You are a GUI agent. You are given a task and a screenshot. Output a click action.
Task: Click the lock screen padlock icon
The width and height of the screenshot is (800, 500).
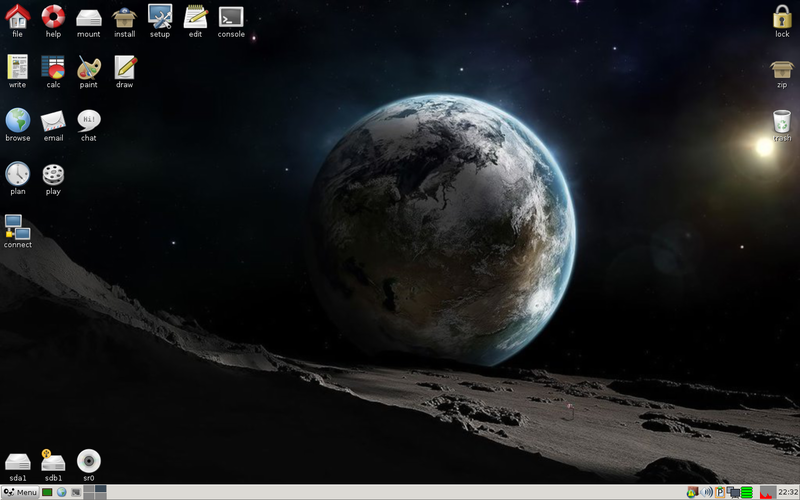782,21
